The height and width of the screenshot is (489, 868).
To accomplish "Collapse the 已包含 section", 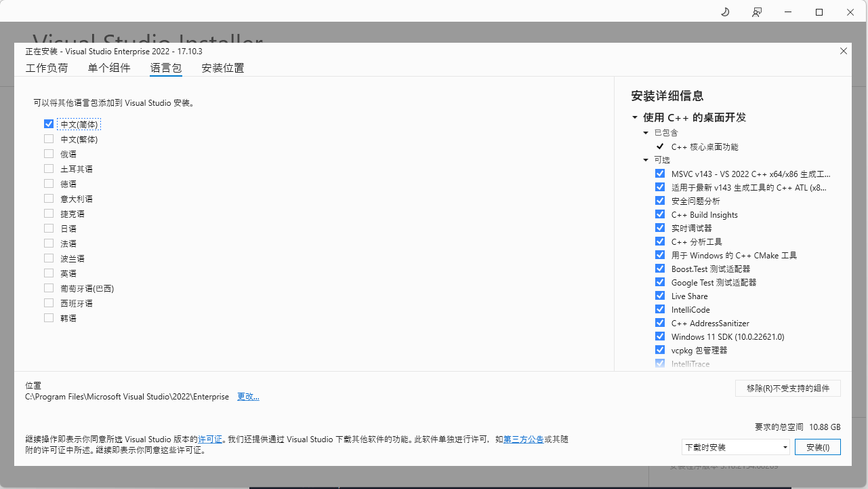I will click(x=646, y=133).
